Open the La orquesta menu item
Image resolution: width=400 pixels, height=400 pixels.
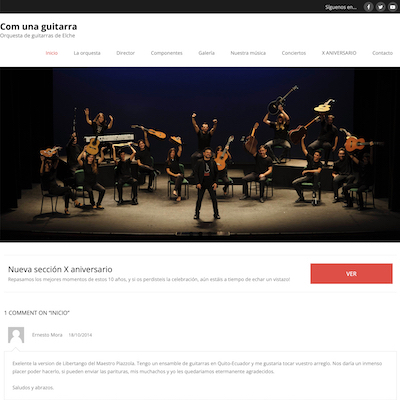pyautogui.click(x=87, y=53)
